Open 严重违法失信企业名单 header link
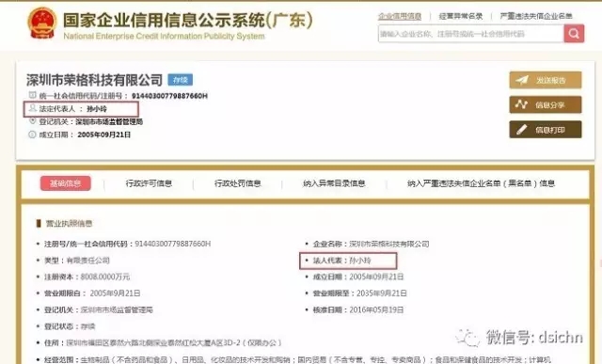Viewport: 602px width, 364px height. 536,16
